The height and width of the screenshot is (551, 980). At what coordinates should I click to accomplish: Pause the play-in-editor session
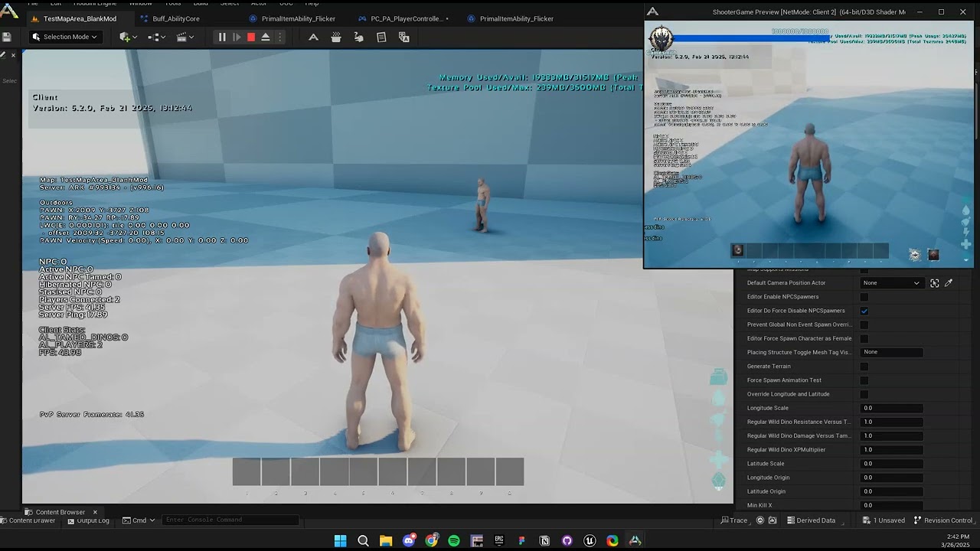[x=222, y=37]
